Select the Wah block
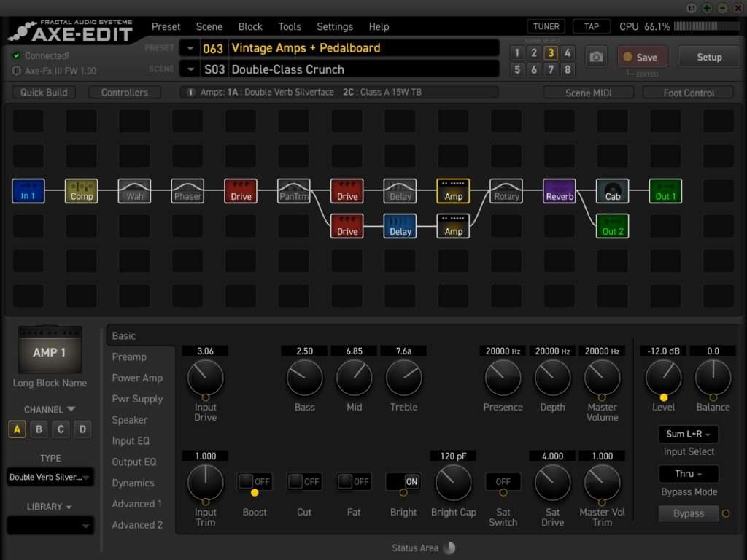The width and height of the screenshot is (747, 560). click(x=134, y=191)
